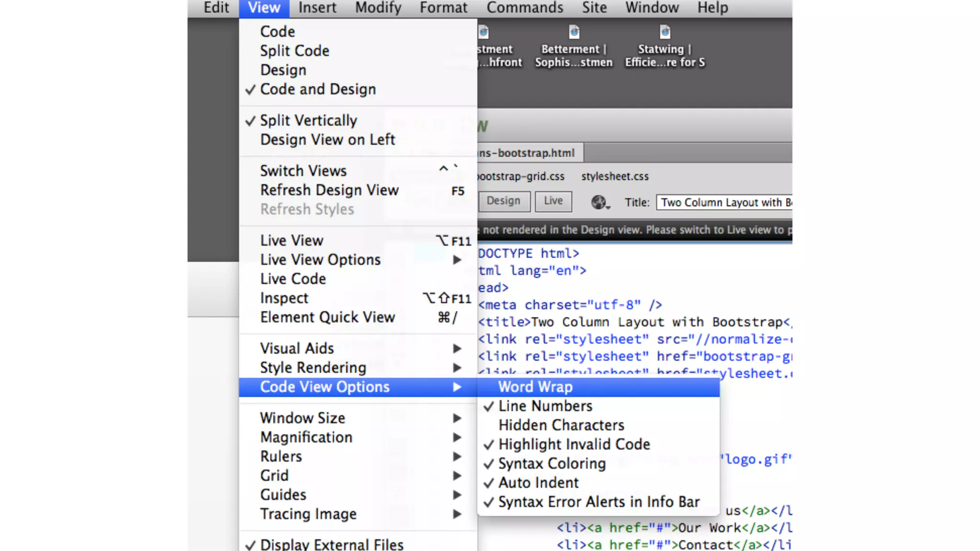This screenshot has width=980, height=551.
Task: Turn off Auto Indent
Action: (538, 483)
